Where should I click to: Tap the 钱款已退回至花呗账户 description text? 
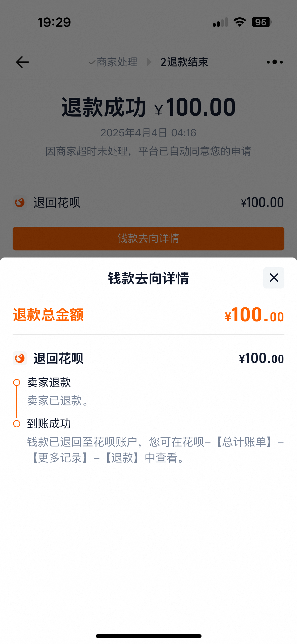(155, 450)
